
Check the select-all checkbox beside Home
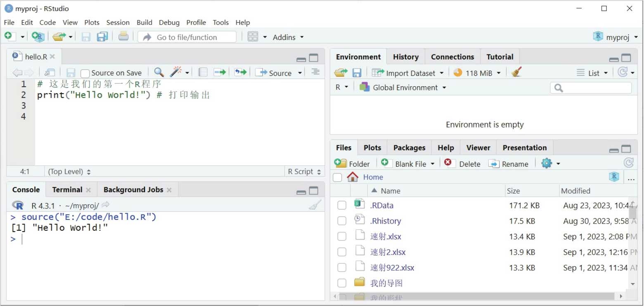(337, 177)
